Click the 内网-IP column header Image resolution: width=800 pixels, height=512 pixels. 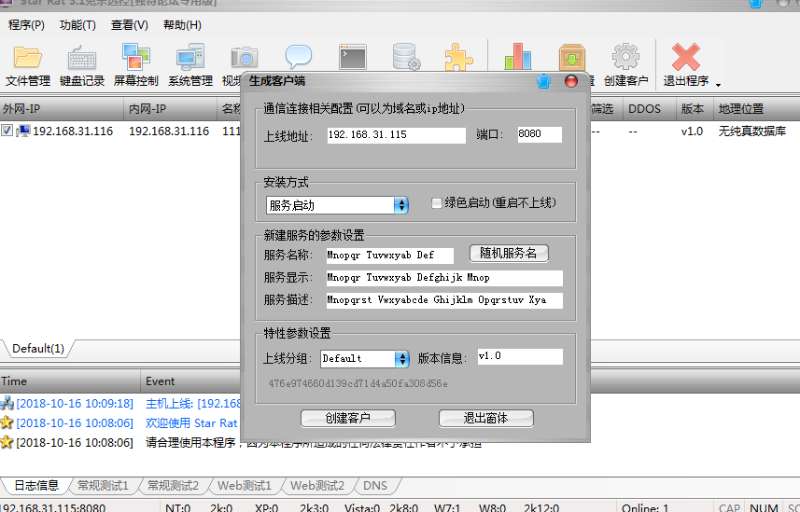point(170,109)
